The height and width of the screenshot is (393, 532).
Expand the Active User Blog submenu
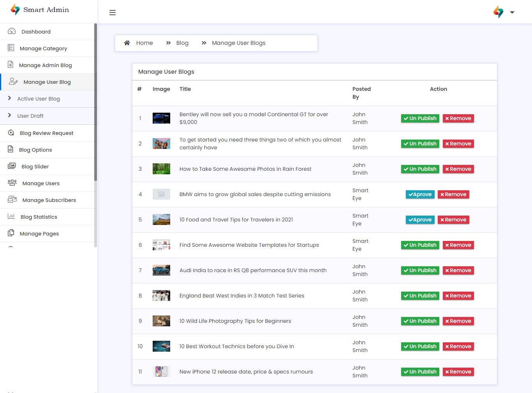pos(38,99)
